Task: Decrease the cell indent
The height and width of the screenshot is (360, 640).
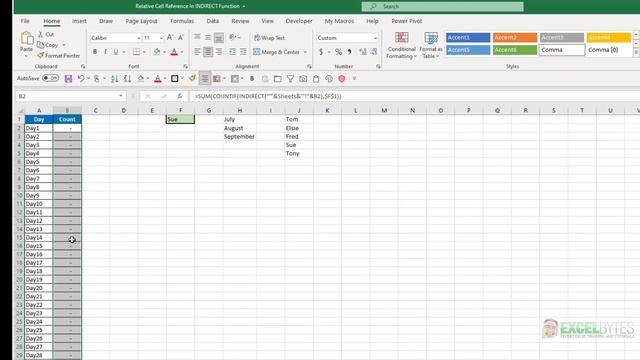Action: (x=232, y=52)
